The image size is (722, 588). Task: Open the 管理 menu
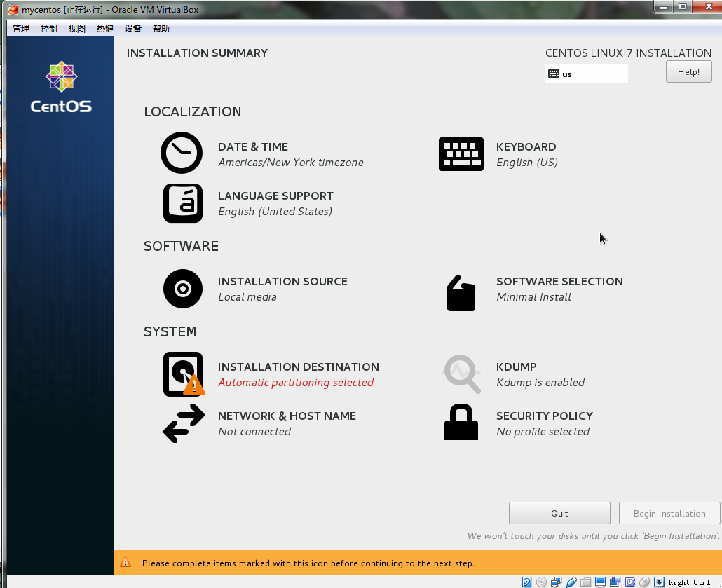click(x=21, y=29)
